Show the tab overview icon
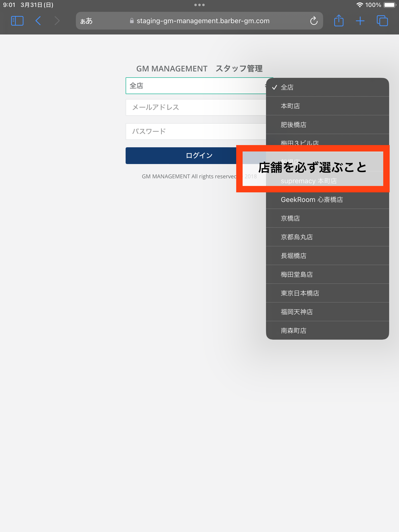This screenshot has height=532, width=399. [x=382, y=21]
